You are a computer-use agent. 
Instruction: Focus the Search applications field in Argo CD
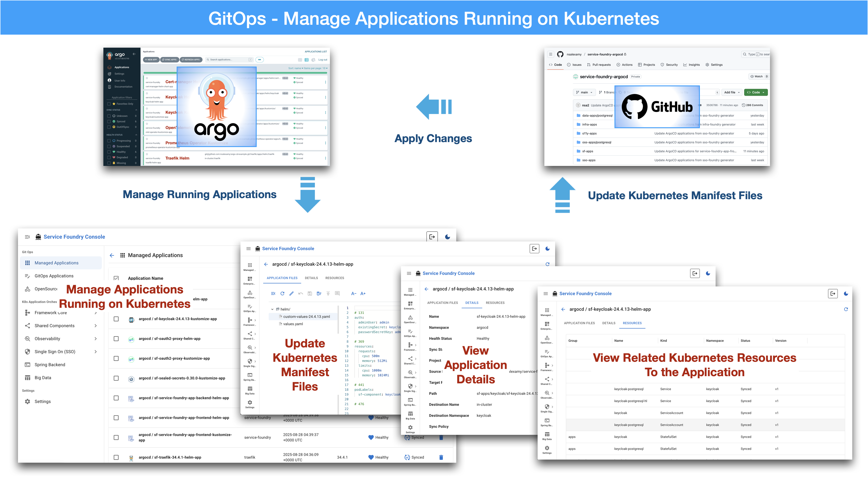click(x=229, y=60)
